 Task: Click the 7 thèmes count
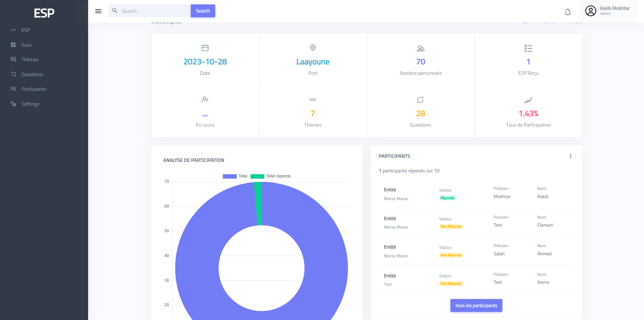tap(313, 113)
